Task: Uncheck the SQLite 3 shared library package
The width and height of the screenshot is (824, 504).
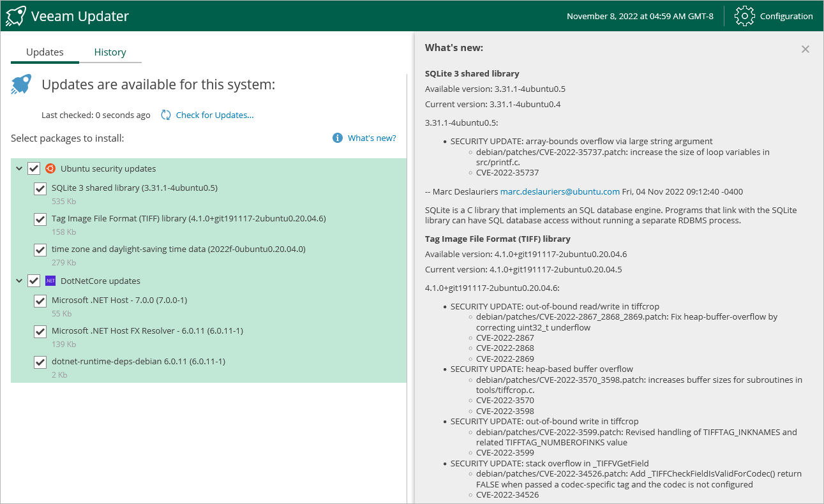Action: coord(40,188)
